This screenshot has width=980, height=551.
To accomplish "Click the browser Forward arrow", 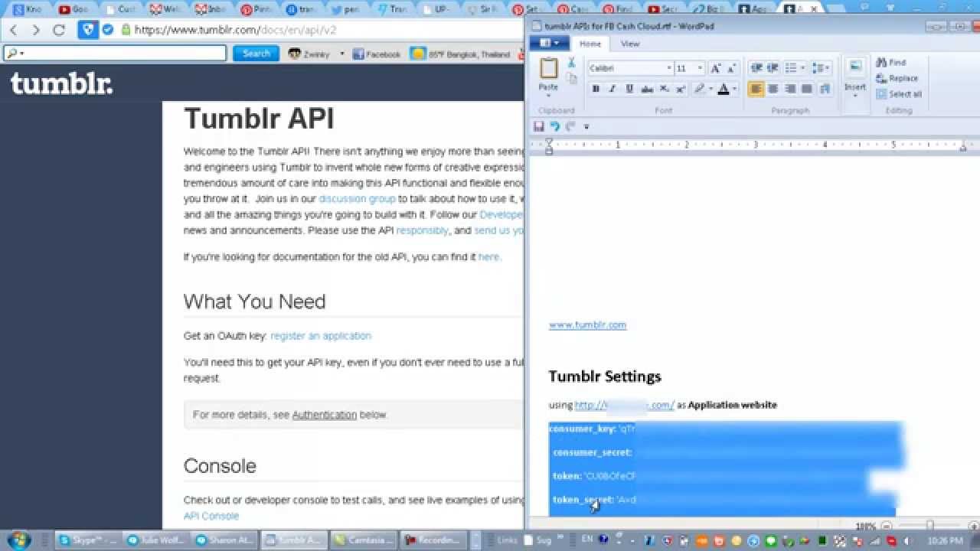I will [x=35, y=31].
